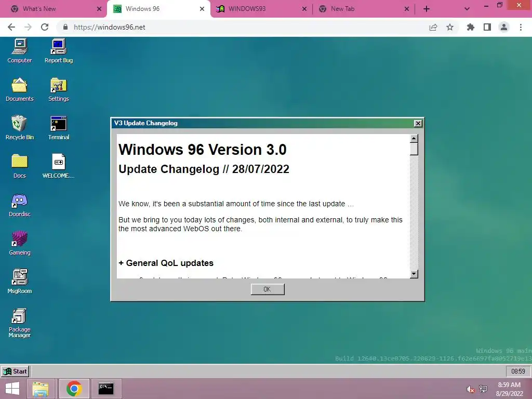This screenshot has height=399, width=532.
Task: Close the What's New tab
Action: click(x=99, y=9)
